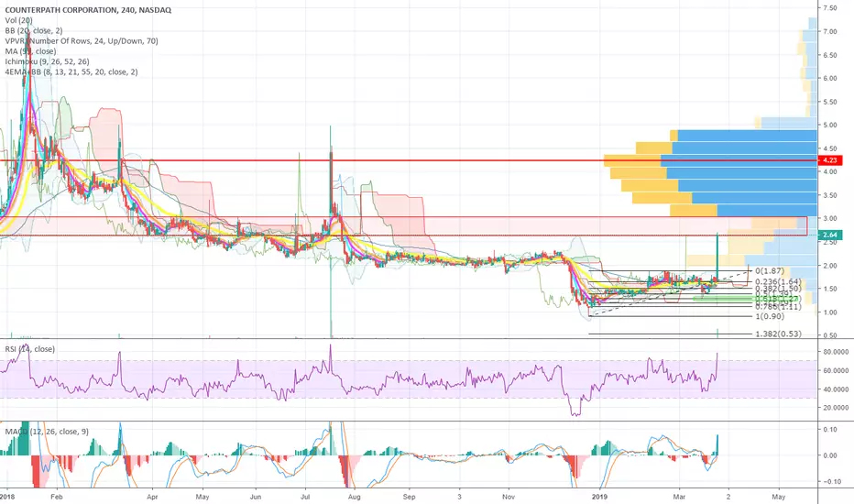Viewport: 854px width, 504px height.
Task: Click the 0.10 MACD axis value
Action: pyautogui.click(x=830, y=430)
